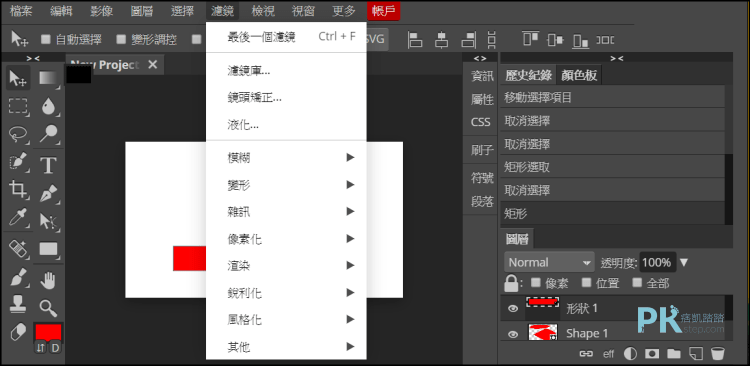
Task: Click the red 帳戶 button
Action: point(384,11)
